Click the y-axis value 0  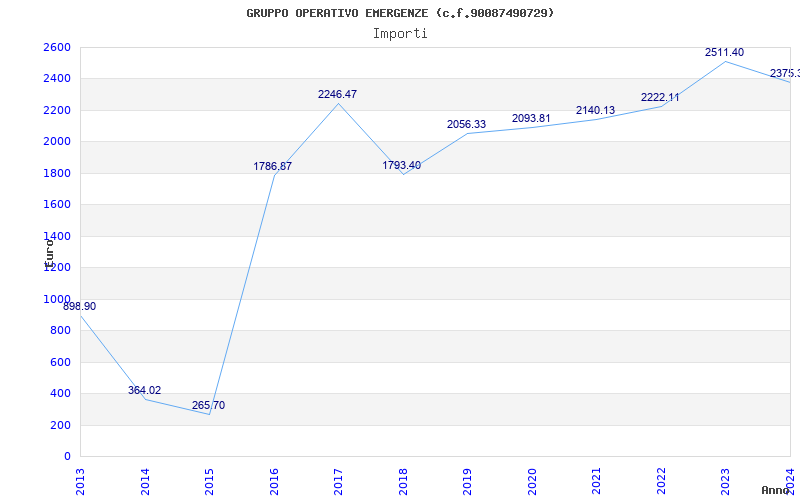[x=67, y=457]
